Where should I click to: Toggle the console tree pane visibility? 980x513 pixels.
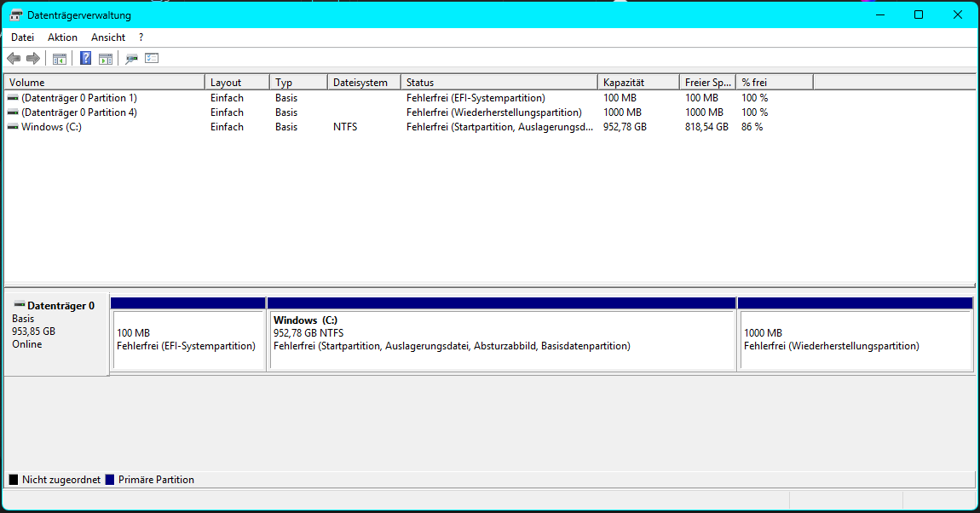click(59, 58)
